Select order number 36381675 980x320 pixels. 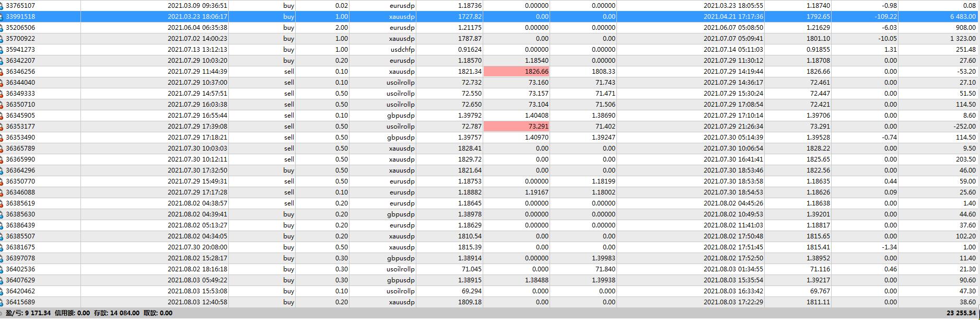tap(20, 247)
